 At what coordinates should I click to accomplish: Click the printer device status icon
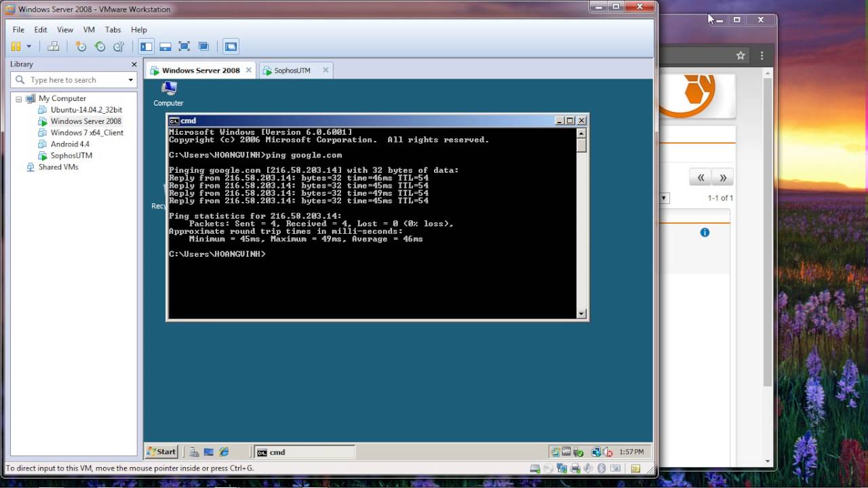point(575,468)
